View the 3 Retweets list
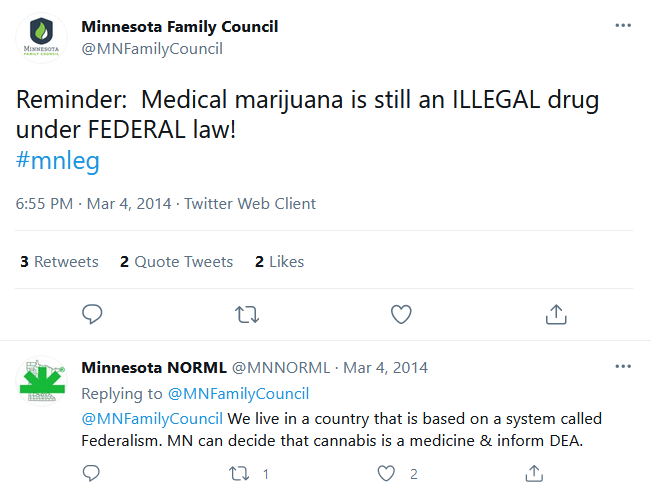 point(59,262)
